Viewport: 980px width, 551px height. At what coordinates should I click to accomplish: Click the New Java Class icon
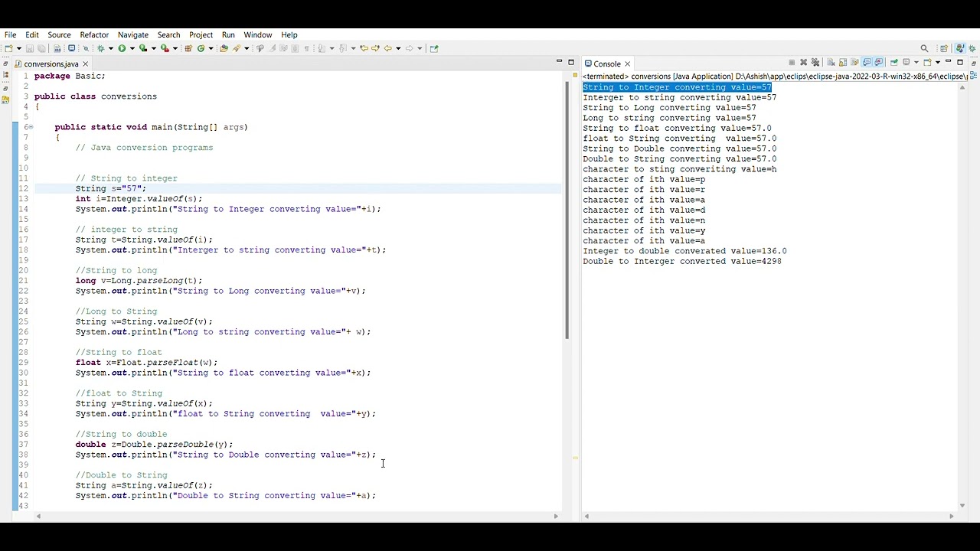pos(201,48)
